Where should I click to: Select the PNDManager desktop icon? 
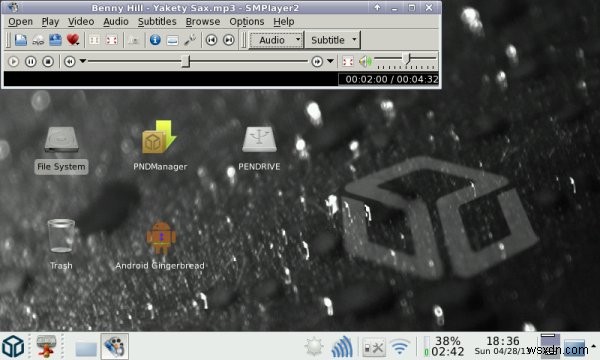[x=160, y=145]
